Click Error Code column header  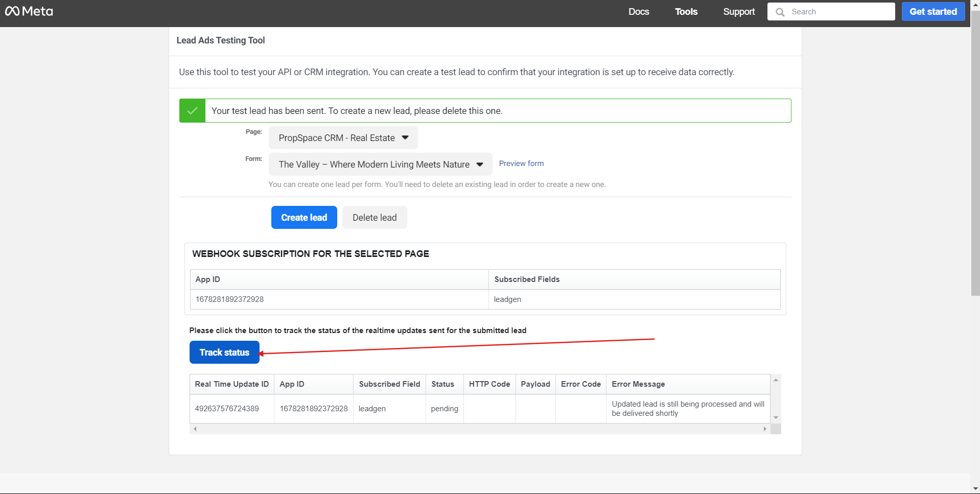pos(580,384)
